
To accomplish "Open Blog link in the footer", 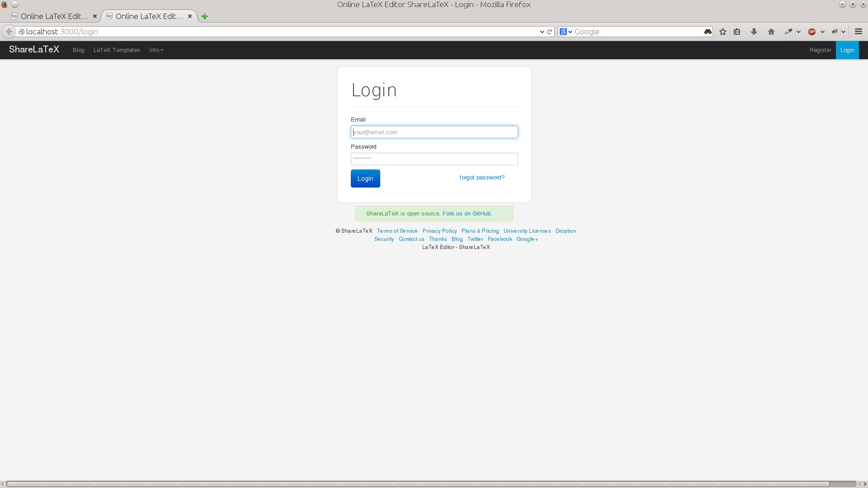I will 457,239.
